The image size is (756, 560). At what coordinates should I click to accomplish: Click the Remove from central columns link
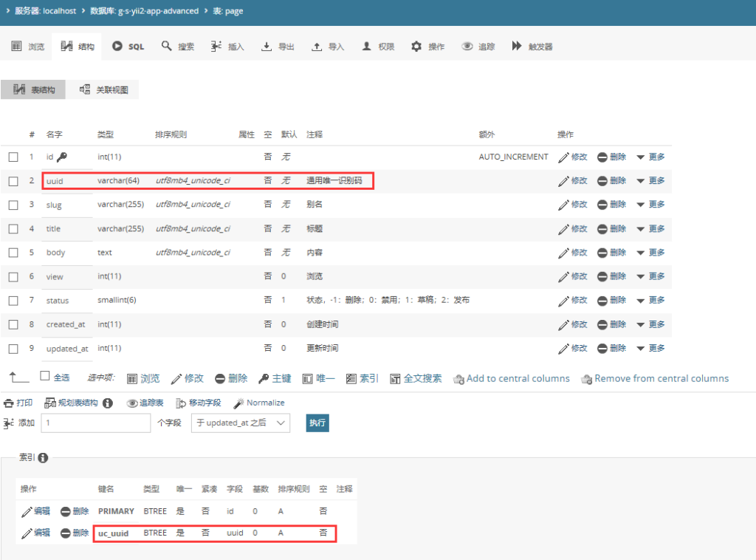pos(661,379)
